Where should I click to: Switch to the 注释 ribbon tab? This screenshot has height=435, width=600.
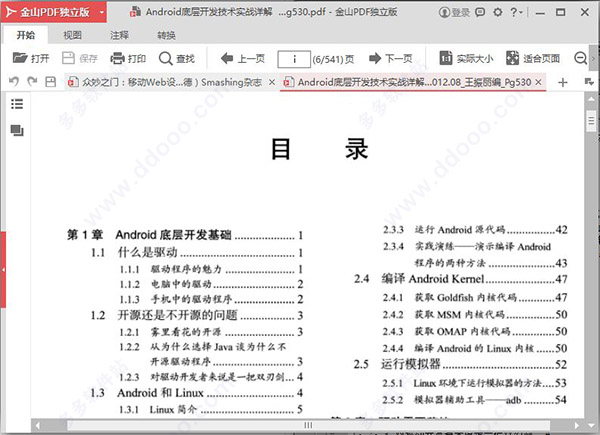click(x=119, y=36)
